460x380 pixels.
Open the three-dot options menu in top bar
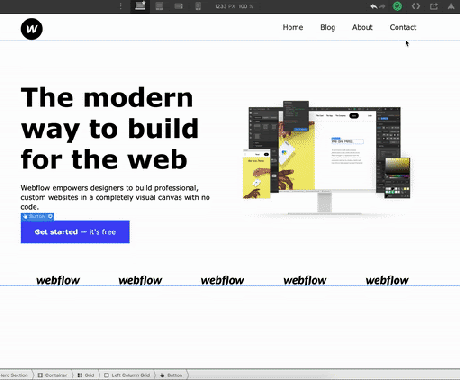[121, 6]
